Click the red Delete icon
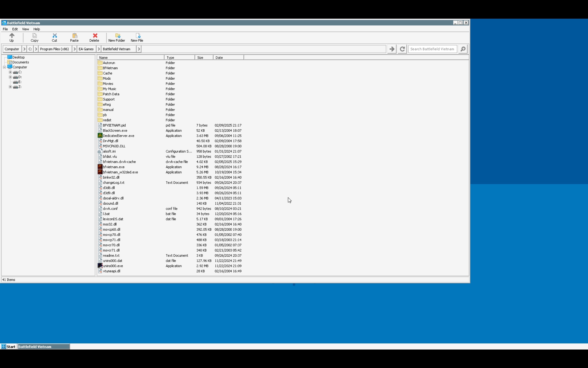The width and height of the screenshot is (588, 368). coord(95,36)
